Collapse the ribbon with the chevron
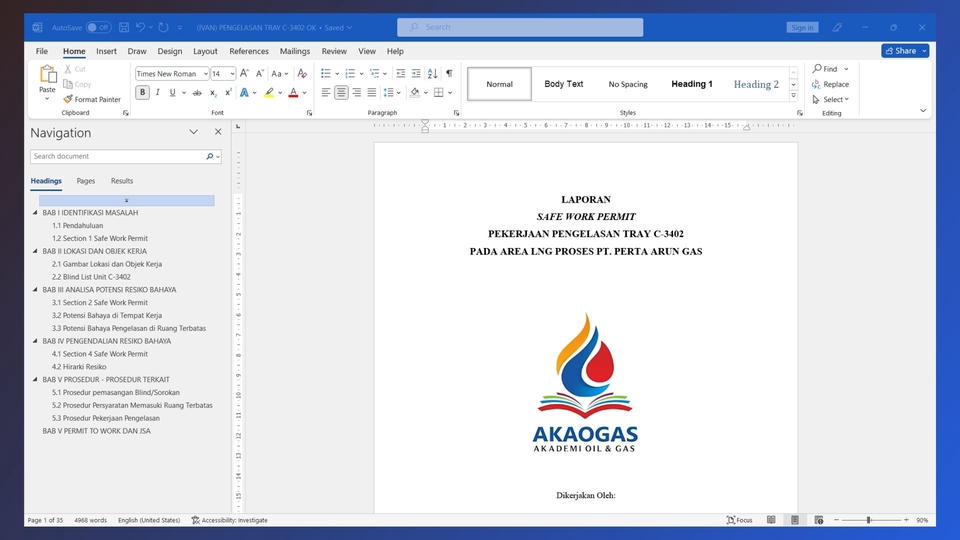 tap(923, 111)
